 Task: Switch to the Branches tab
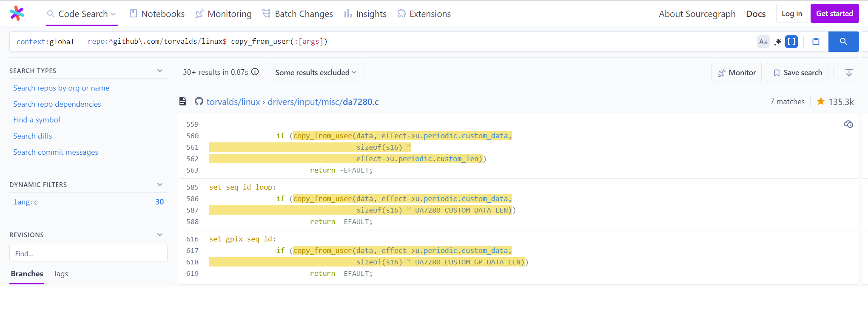[x=27, y=274]
